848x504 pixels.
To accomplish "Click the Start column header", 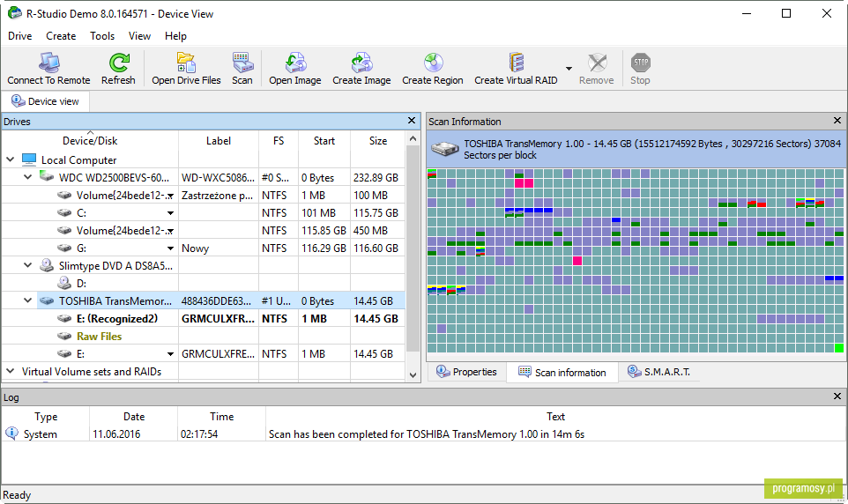I will (x=324, y=141).
